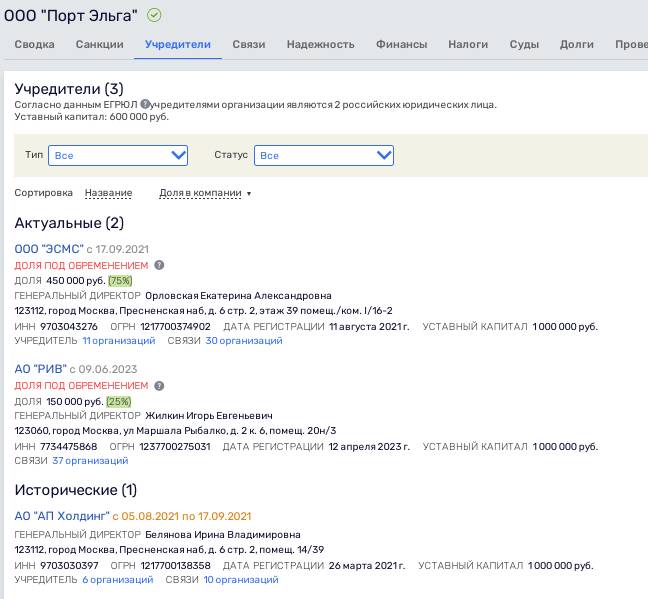Image resolution: width=648 pixels, height=599 pixels.
Task: Click director name Белянова Ирина Владимировна
Action: tap(223, 535)
